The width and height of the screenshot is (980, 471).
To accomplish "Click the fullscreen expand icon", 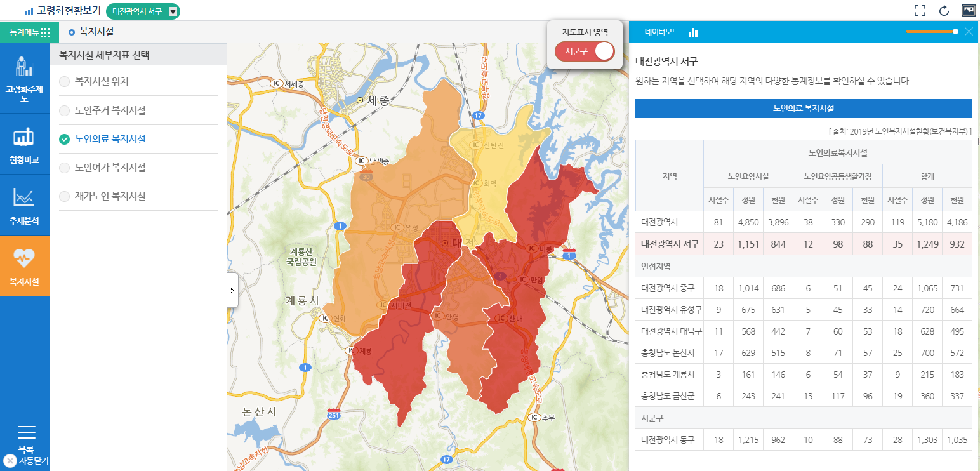I will point(920,10).
